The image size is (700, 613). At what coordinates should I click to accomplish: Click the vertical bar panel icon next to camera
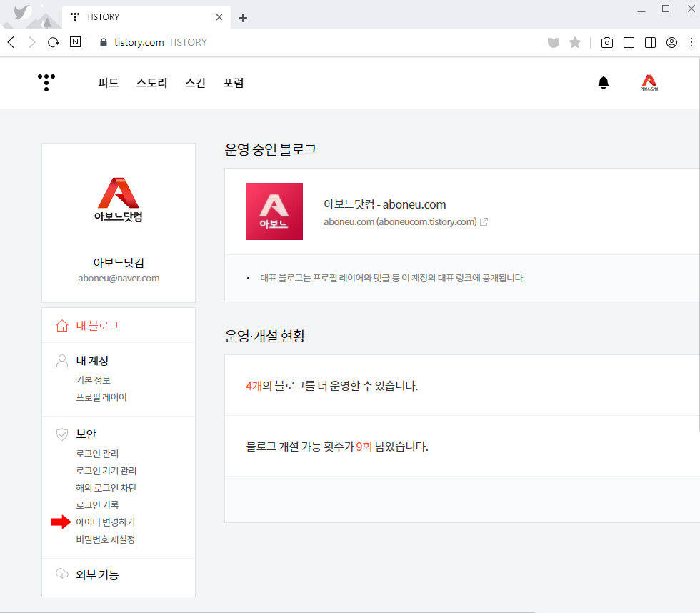point(629,42)
